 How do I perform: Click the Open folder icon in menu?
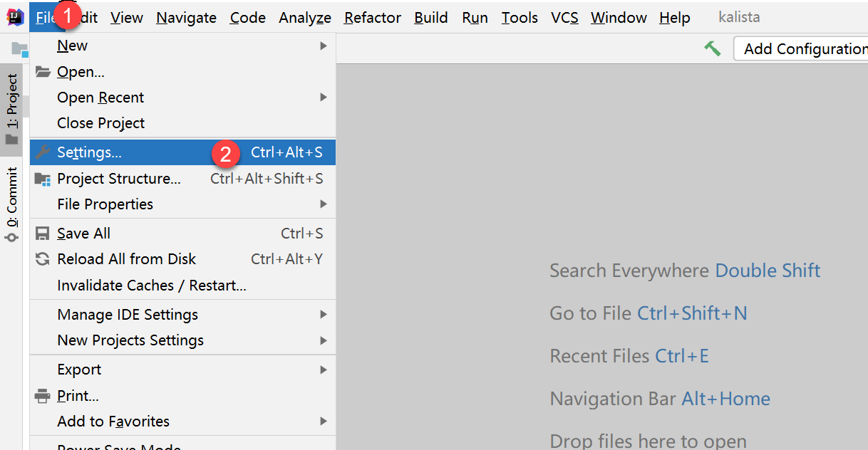tap(43, 72)
